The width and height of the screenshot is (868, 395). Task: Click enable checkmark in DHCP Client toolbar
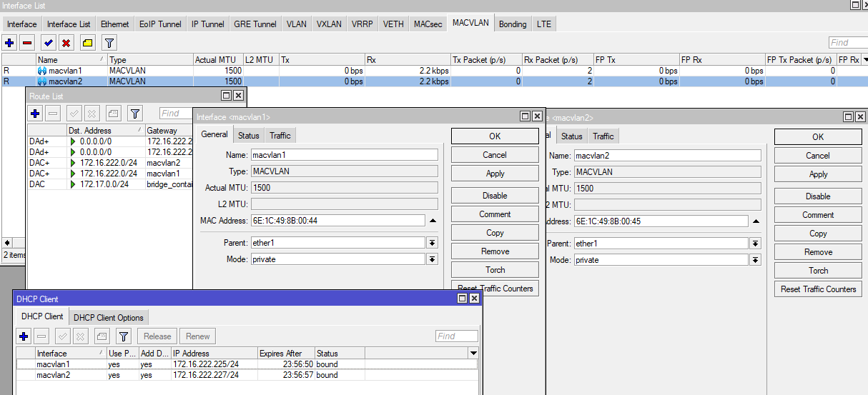point(63,336)
